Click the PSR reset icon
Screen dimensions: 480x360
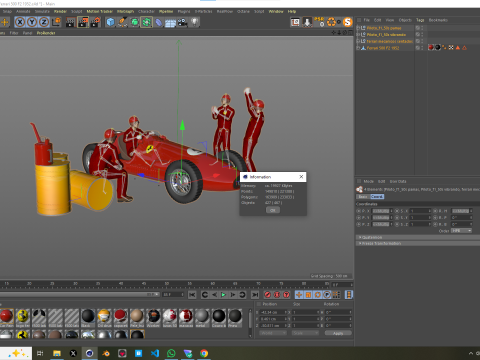coord(319,22)
